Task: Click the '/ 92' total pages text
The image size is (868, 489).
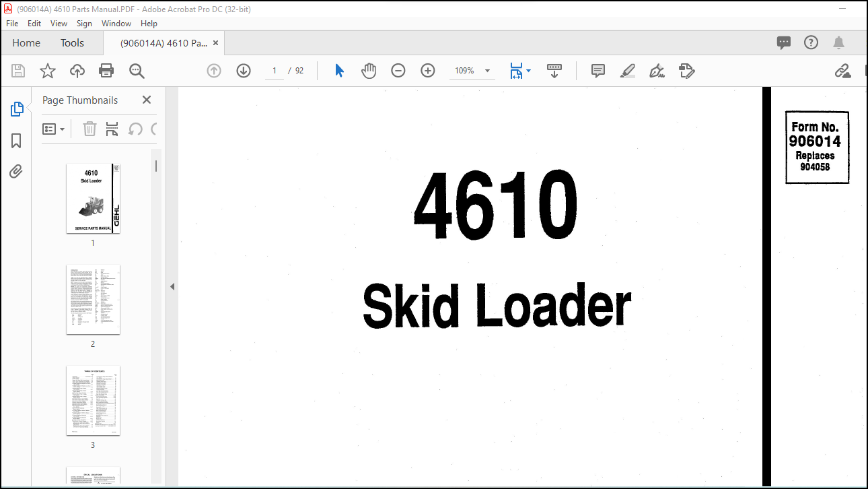Action: tap(296, 71)
